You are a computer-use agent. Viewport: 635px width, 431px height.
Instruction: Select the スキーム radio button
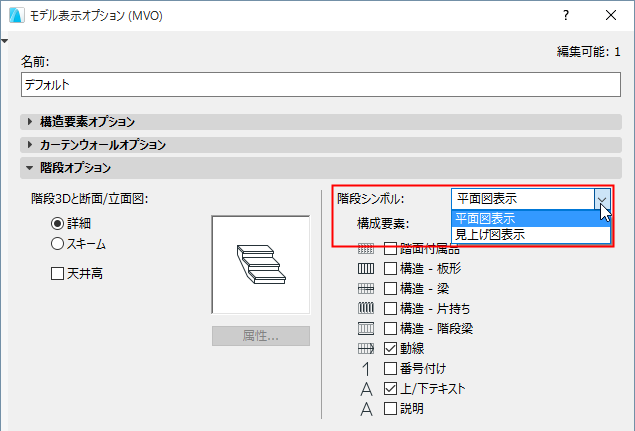(58, 244)
